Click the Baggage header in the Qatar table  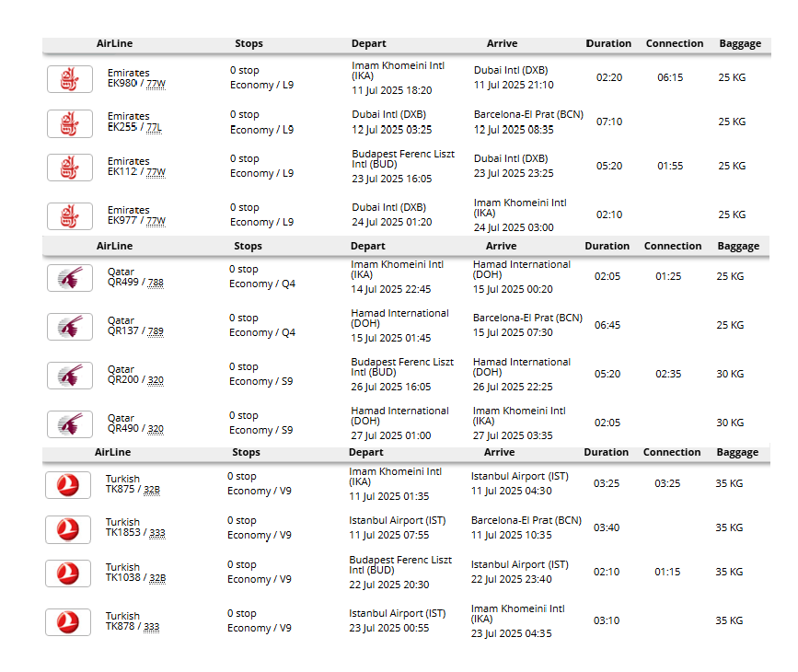(x=738, y=246)
